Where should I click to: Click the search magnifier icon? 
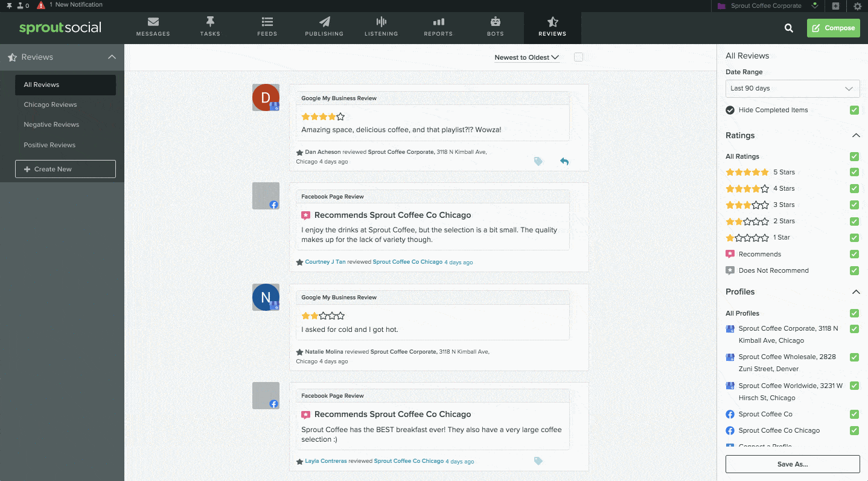789,27
